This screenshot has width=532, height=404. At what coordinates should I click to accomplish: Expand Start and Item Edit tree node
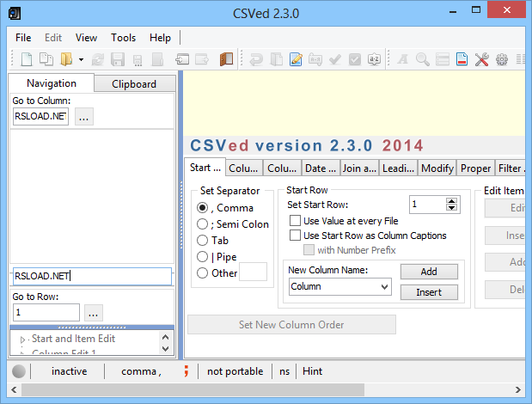(22, 340)
